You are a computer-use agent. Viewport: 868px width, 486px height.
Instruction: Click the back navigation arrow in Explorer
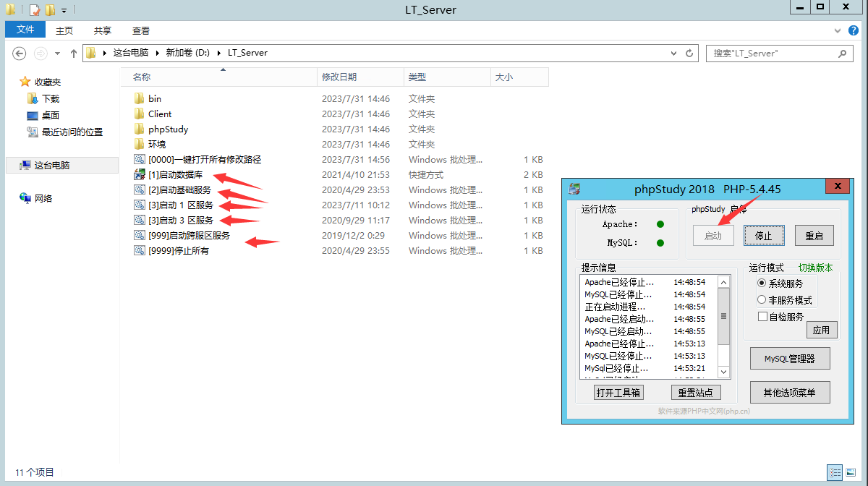20,54
